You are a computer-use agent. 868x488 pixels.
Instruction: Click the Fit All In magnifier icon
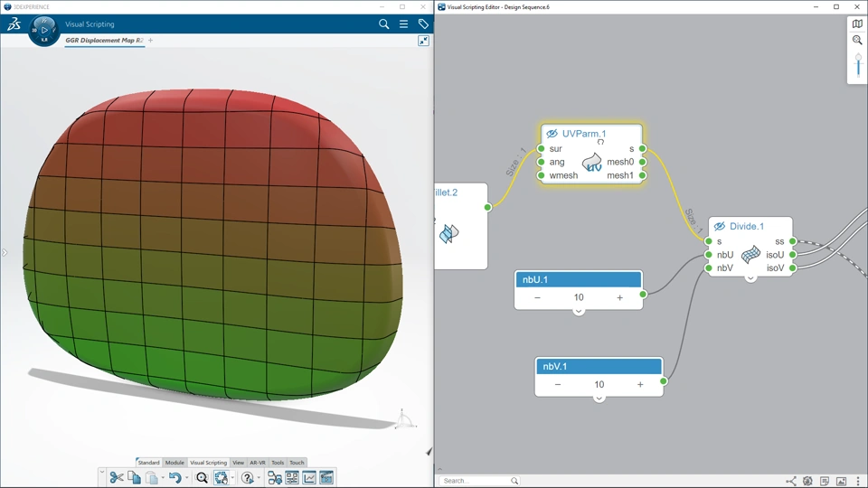[x=202, y=477]
